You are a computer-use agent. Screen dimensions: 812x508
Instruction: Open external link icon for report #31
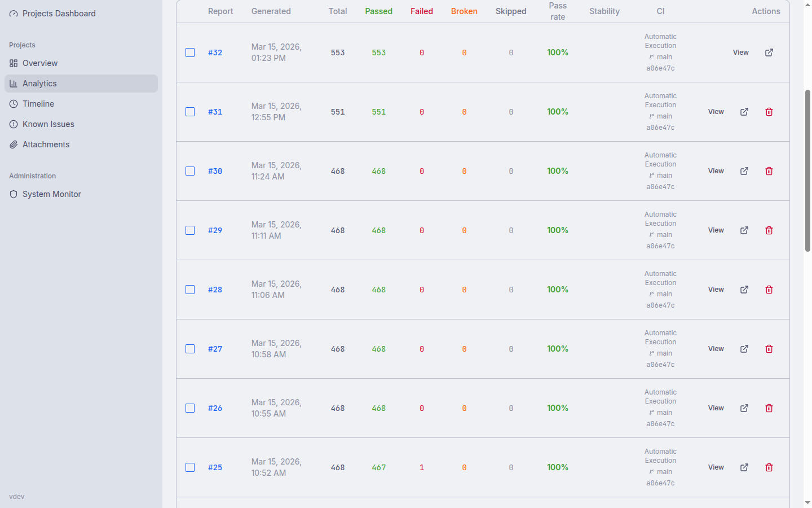744,112
